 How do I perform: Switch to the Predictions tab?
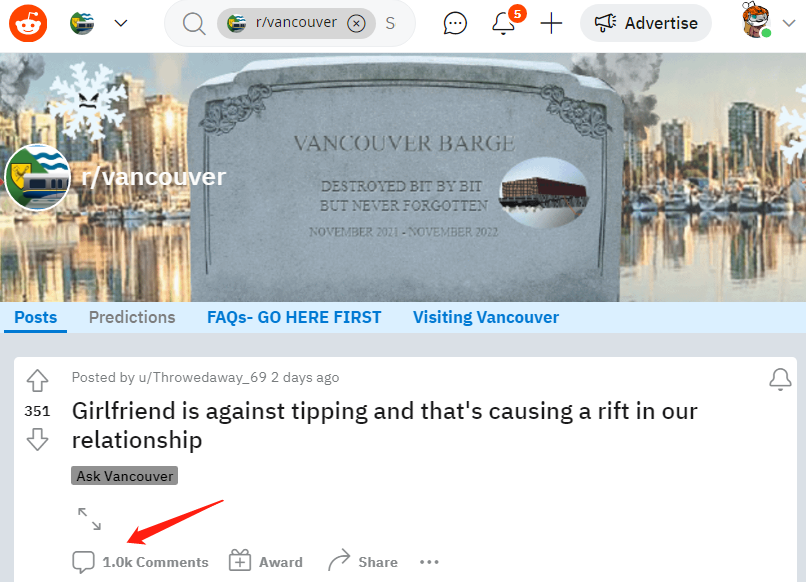(x=132, y=317)
